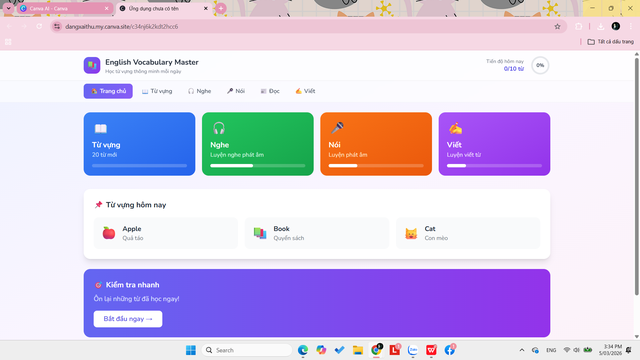This screenshot has height=360, width=640.
Task: Open Chrome's three-dot menu
Action: 631,27
